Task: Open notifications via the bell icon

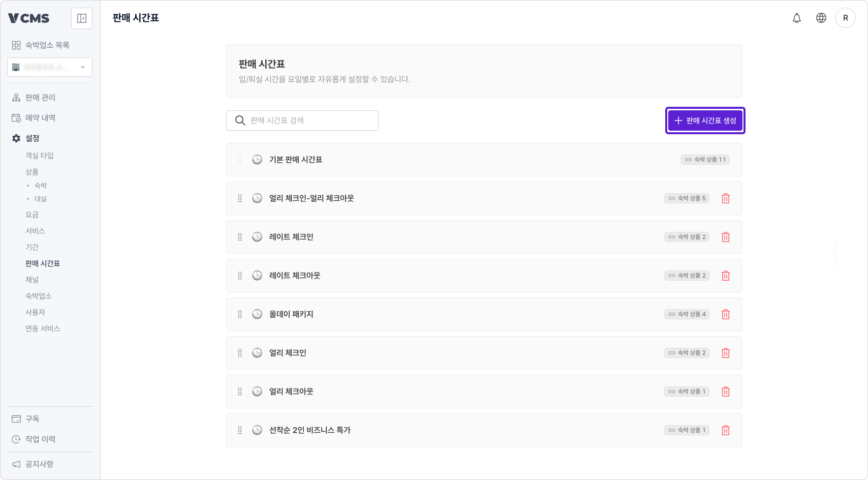Action: point(797,18)
